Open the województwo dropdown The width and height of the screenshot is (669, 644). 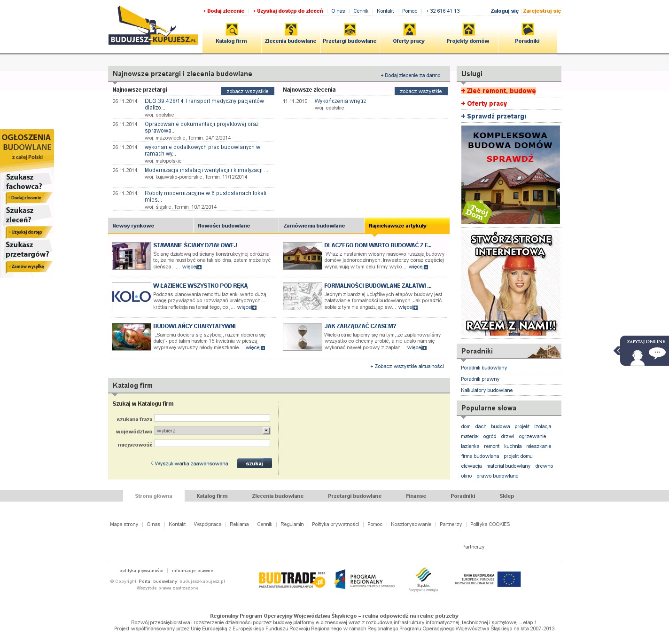pos(212,431)
